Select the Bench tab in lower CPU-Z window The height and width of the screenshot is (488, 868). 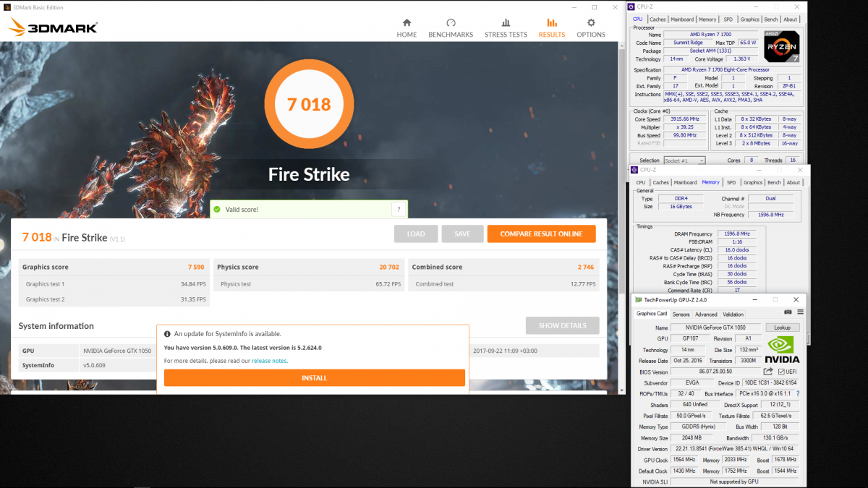(x=774, y=182)
